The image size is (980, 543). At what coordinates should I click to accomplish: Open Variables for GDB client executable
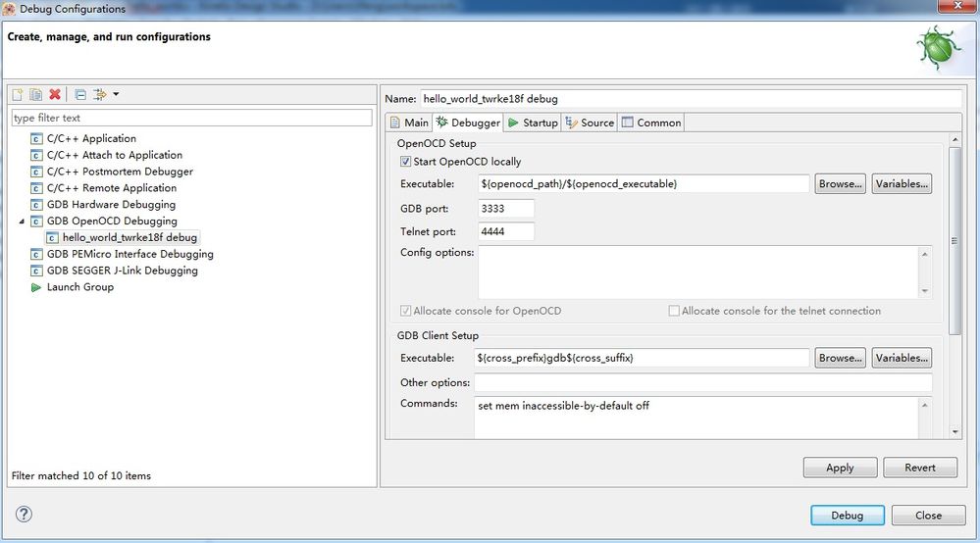pos(902,359)
